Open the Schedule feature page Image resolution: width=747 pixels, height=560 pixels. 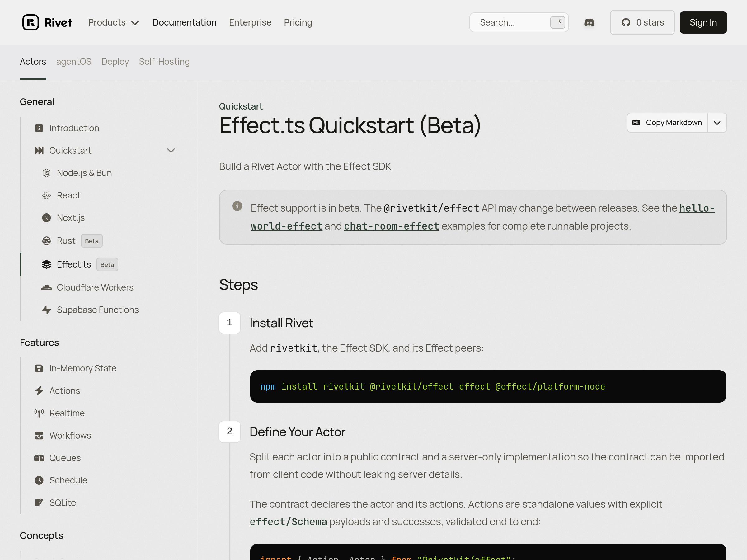coord(68,480)
